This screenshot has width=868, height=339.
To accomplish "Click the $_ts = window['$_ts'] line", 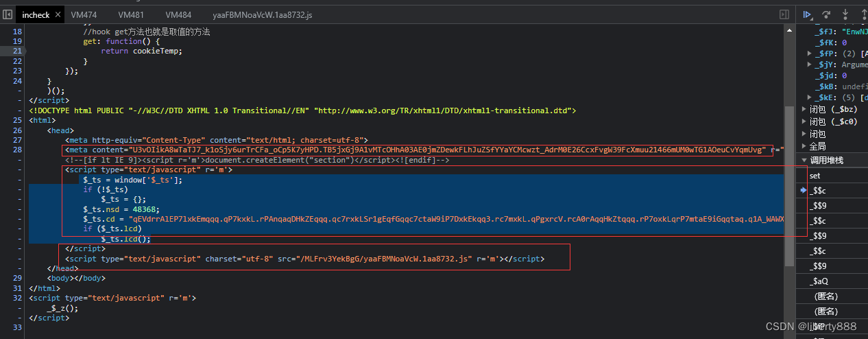I will (x=133, y=180).
